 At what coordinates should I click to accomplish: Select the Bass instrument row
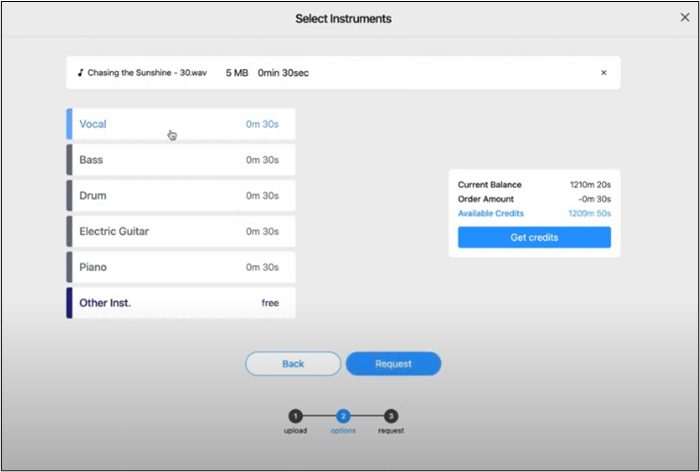pyautogui.click(x=180, y=160)
